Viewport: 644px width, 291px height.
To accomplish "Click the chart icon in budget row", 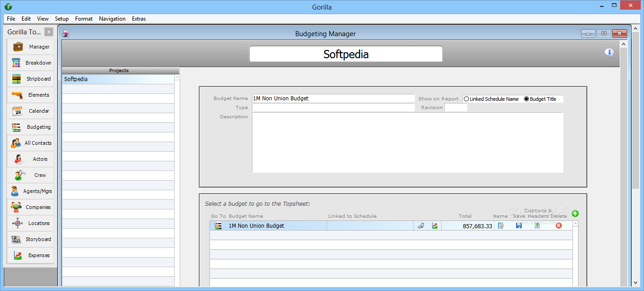I will coord(435,225).
